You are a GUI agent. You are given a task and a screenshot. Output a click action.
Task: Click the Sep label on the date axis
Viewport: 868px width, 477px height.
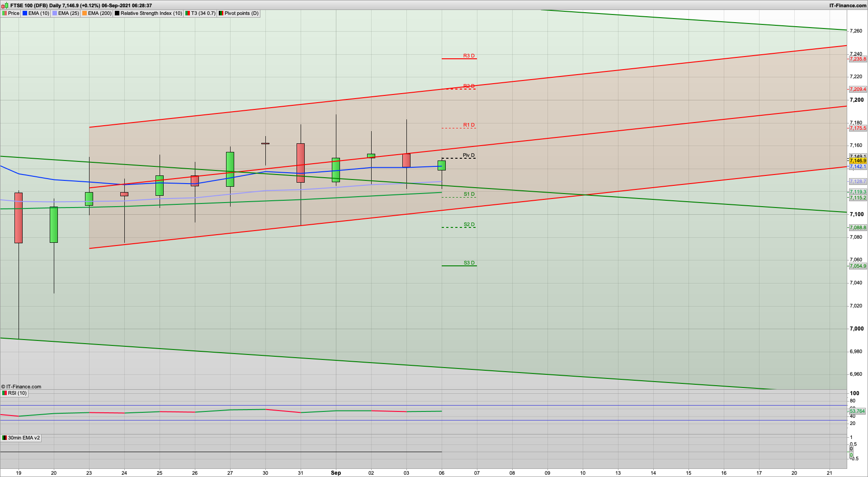(336, 472)
